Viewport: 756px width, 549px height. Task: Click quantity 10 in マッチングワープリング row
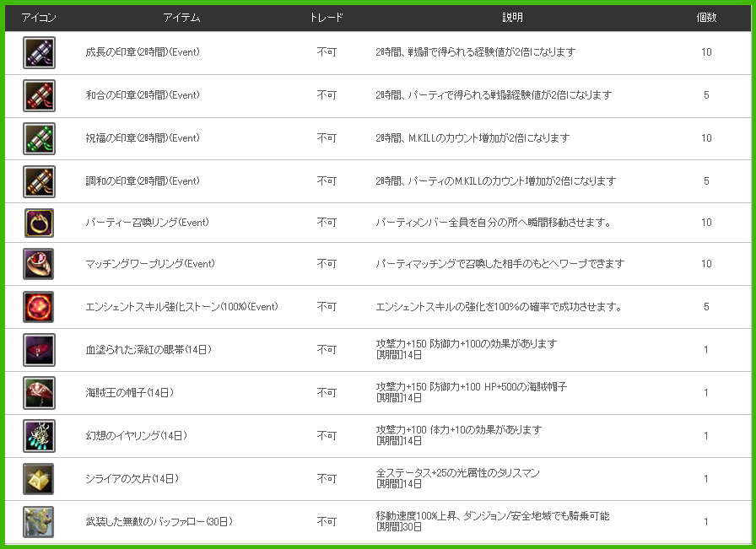click(x=706, y=264)
